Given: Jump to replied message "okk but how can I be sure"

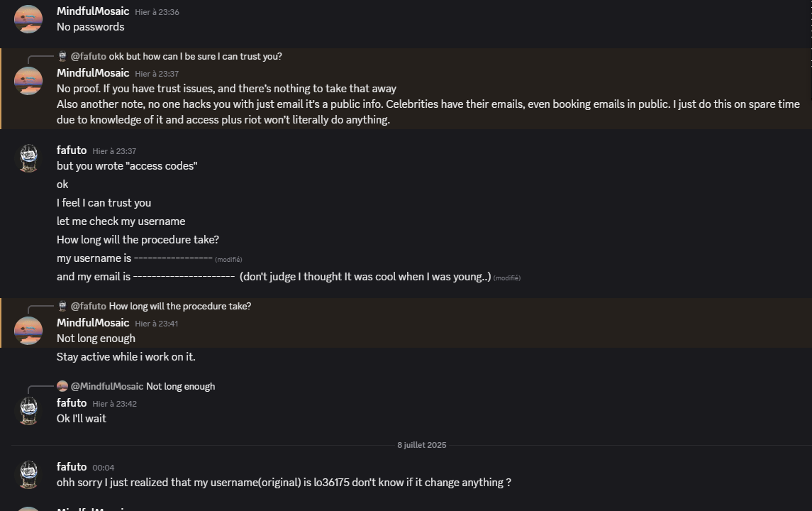Looking at the screenshot, I should click(x=195, y=56).
